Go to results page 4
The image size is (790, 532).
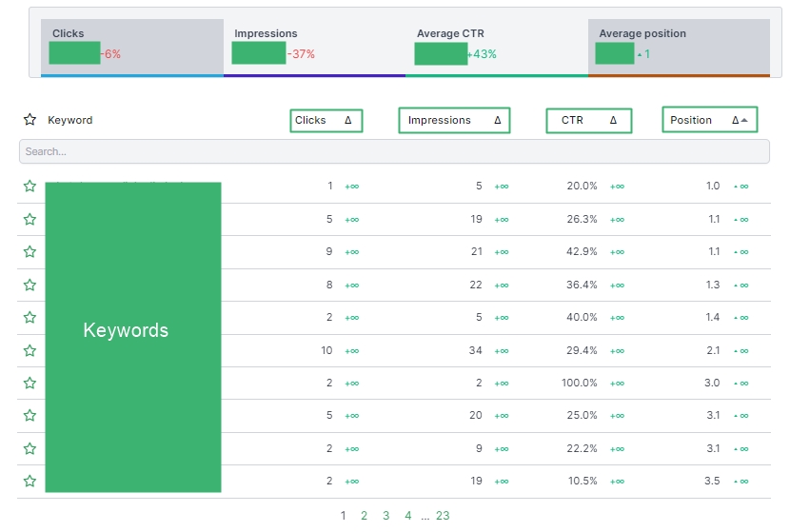pos(408,516)
